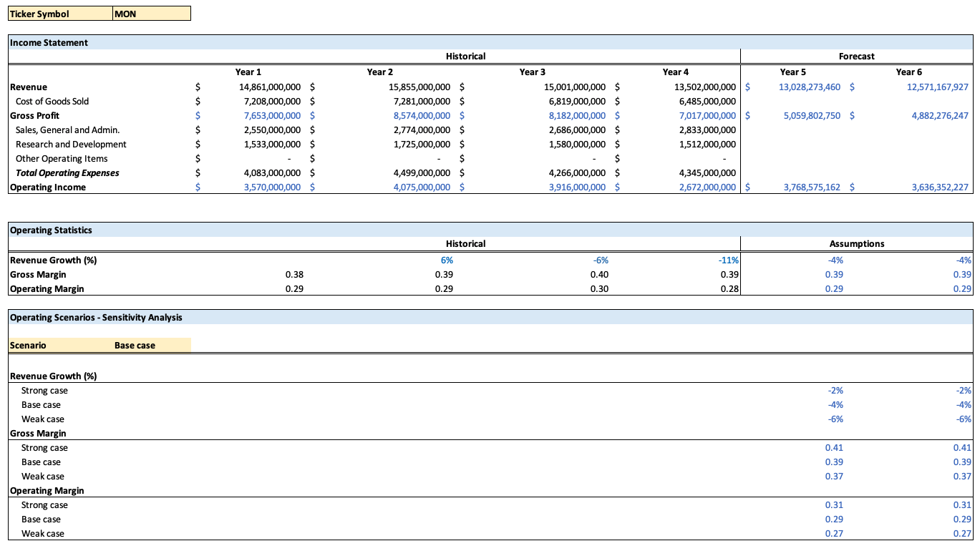Select Year 6 forecast revenue 12,571,167,927
This screenshot has height=551, width=980.
[x=937, y=87]
